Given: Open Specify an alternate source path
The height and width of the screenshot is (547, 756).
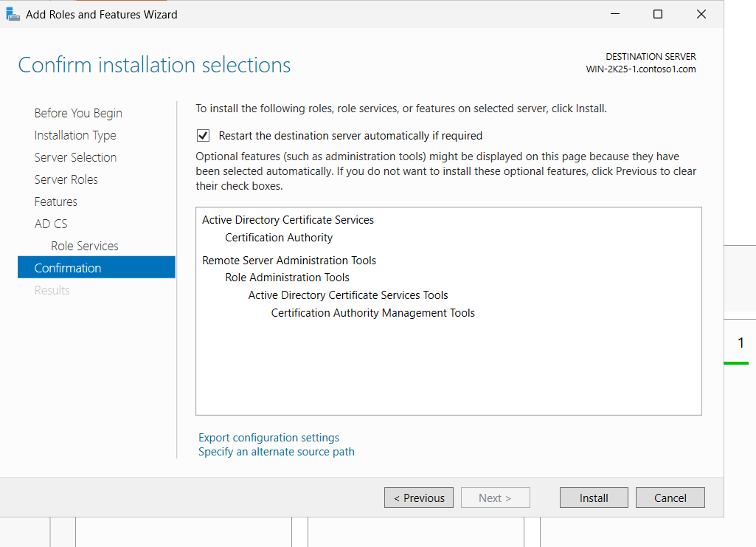Looking at the screenshot, I should [x=277, y=452].
